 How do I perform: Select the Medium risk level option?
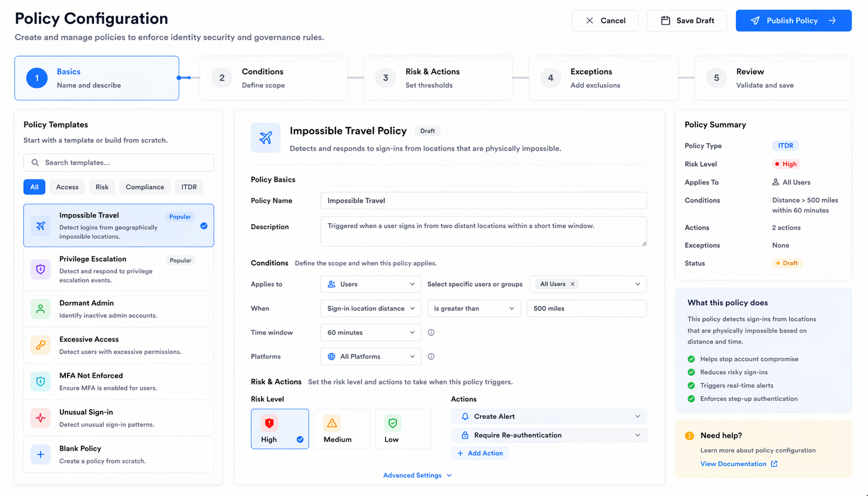(x=342, y=429)
